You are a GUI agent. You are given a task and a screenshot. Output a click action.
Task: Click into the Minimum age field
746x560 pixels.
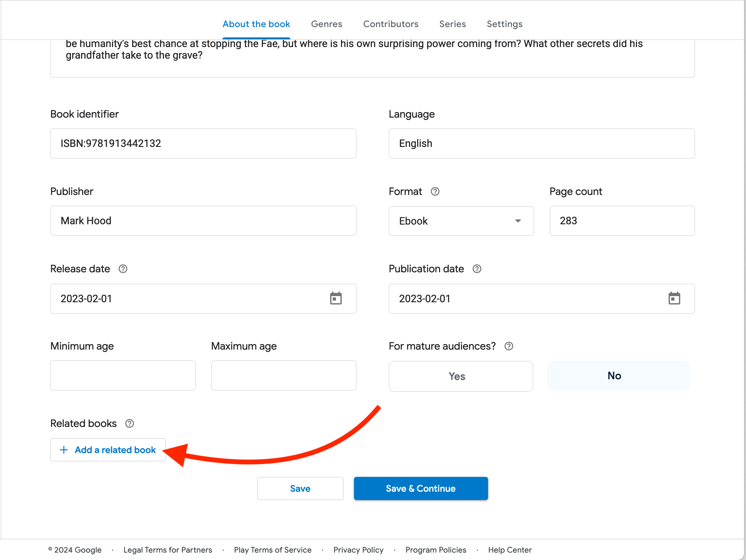(123, 375)
